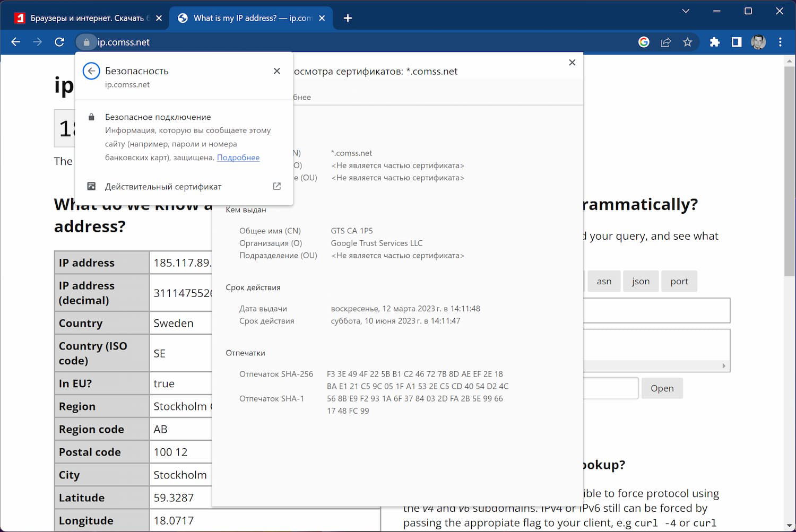Toggle the browser side panel icon
The width and height of the screenshot is (796, 532).
(x=737, y=42)
